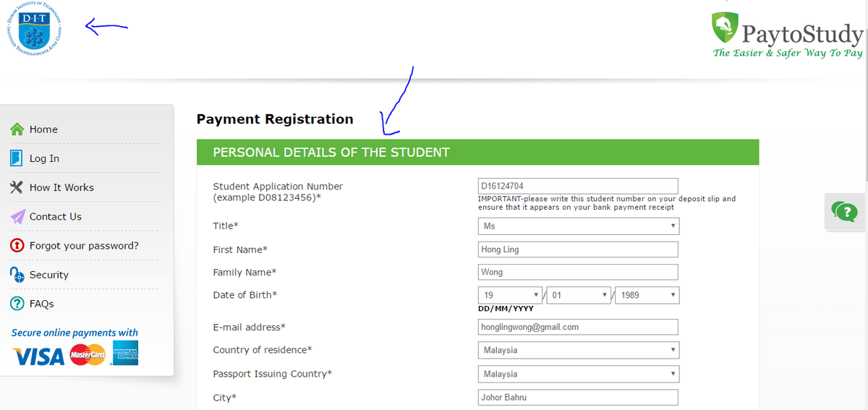The height and width of the screenshot is (410, 868).
Task: Expand the birth year dropdown showing 1989
Action: (647, 295)
